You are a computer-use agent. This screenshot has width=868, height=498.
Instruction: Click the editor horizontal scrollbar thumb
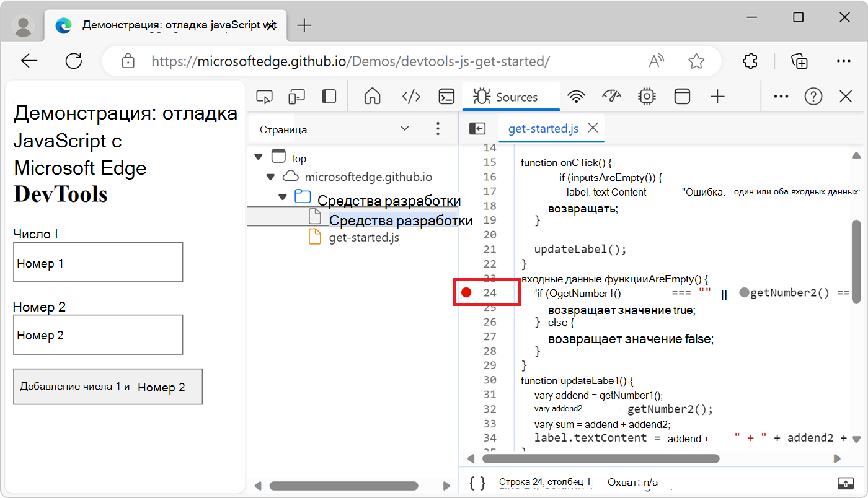click(601, 458)
